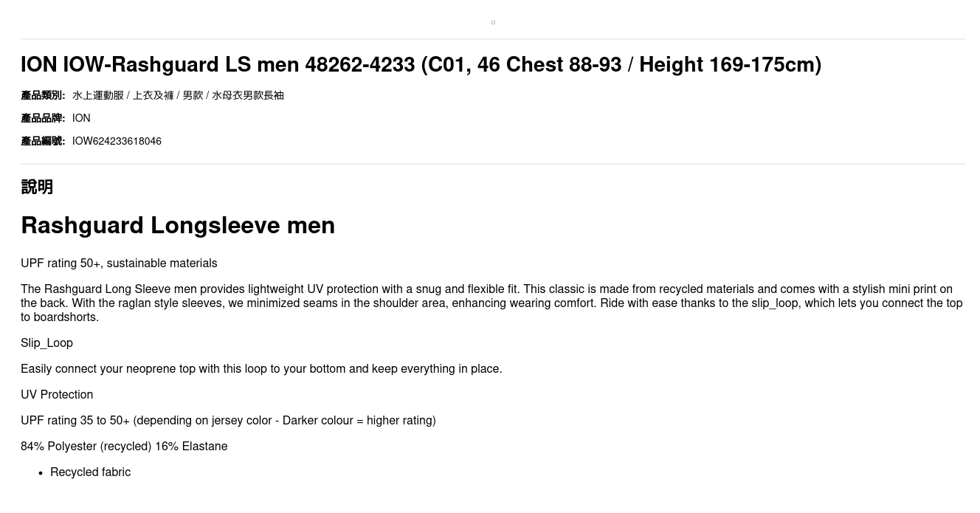This screenshot has width=980, height=513.
Task: Click the product code IOW624233618046
Action: 117,141
